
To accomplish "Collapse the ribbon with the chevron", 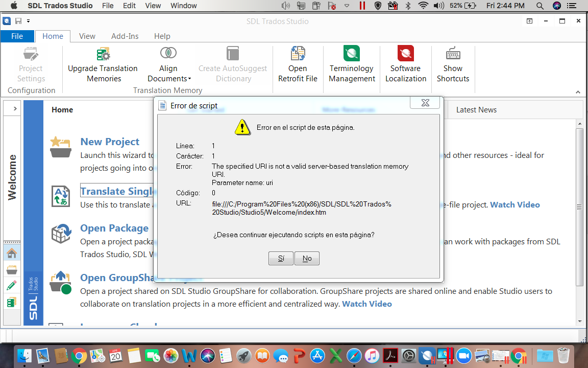I will point(578,92).
